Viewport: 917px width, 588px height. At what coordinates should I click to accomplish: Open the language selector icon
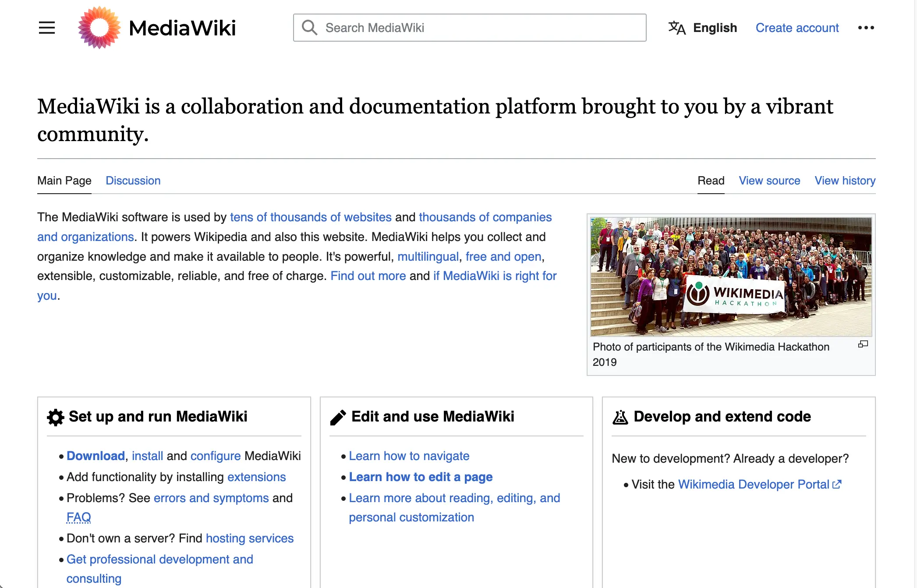click(676, 28)
